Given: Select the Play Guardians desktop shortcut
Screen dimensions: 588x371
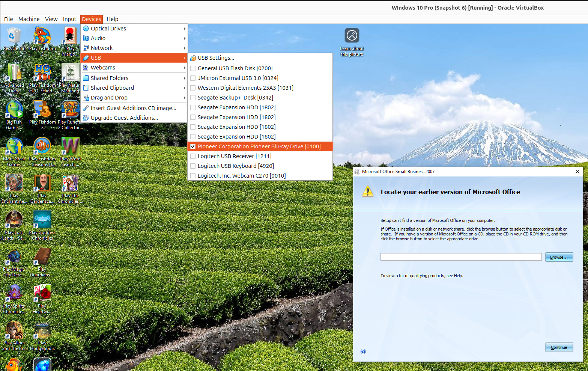Looking at the screenshot, I should (x=42, y=262).
